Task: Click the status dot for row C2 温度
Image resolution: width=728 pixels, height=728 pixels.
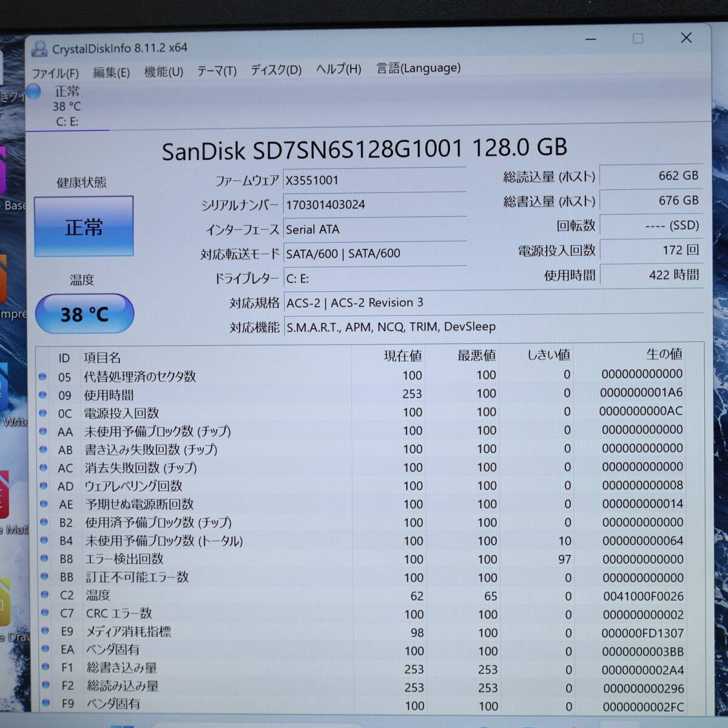Action: 45,595
